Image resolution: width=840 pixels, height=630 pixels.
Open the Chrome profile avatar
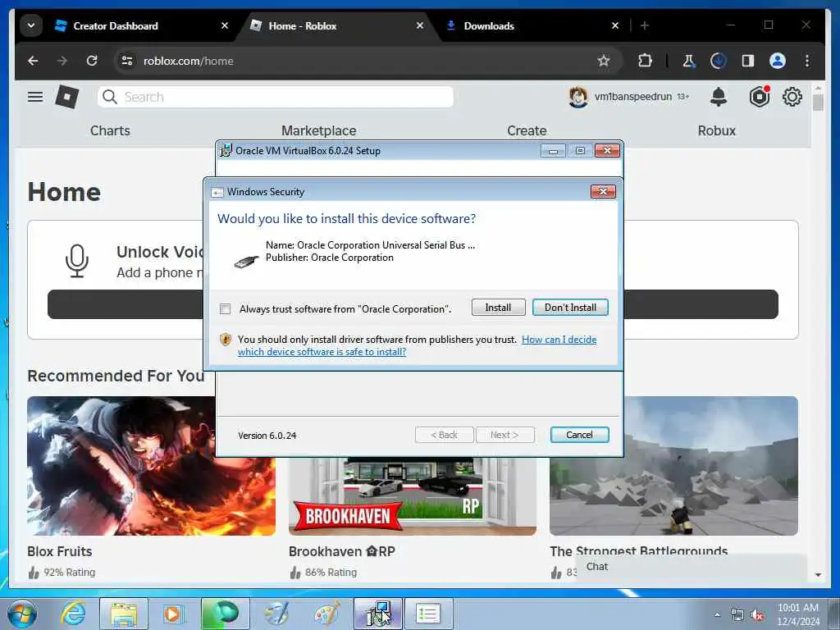[x=778, y=61]
